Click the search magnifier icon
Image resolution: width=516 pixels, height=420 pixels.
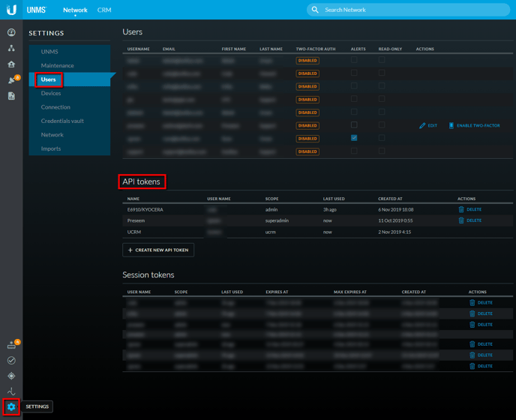pyautogui.click(x=315, y=10)
